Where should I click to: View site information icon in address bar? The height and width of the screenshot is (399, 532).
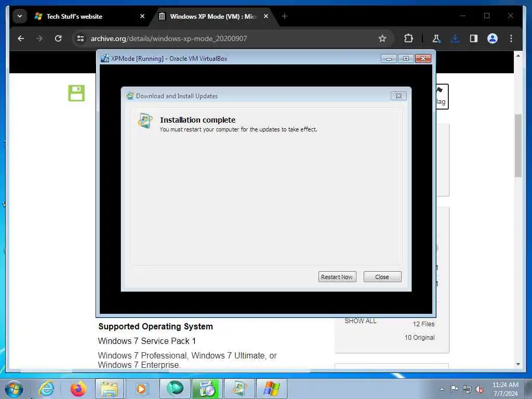tap(81, 38)
